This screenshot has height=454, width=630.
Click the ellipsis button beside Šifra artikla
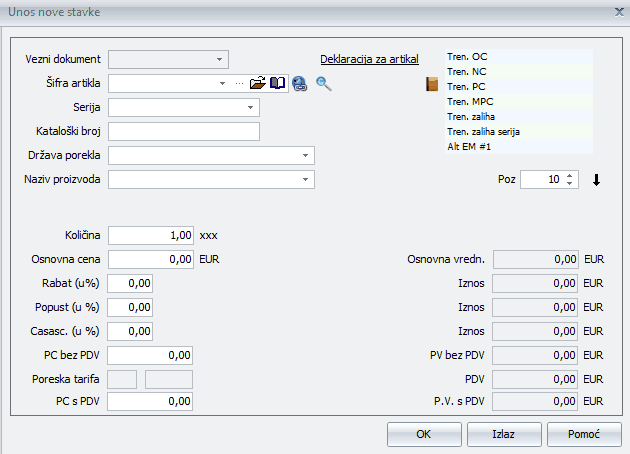click(239, 84)
